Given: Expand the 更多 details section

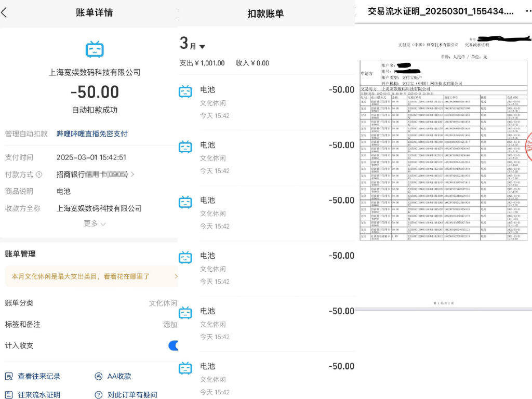Looking at the screenshot, I should click(95, 223).
